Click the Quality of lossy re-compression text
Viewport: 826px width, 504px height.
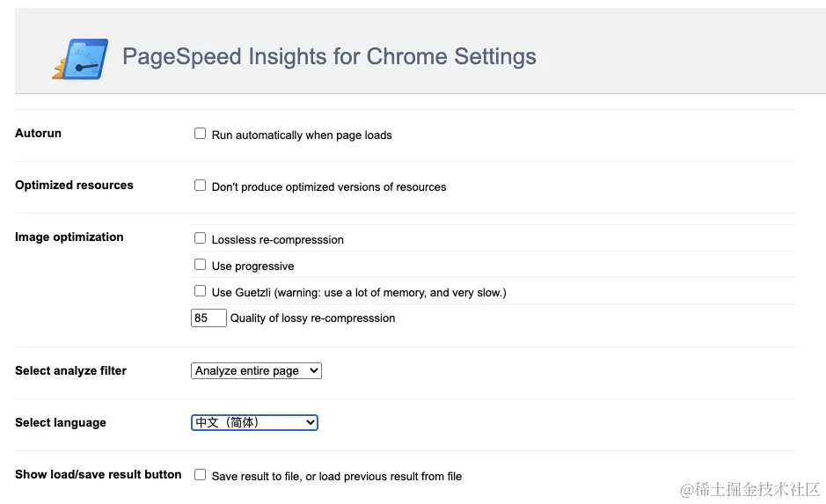[x=312, y=318]
